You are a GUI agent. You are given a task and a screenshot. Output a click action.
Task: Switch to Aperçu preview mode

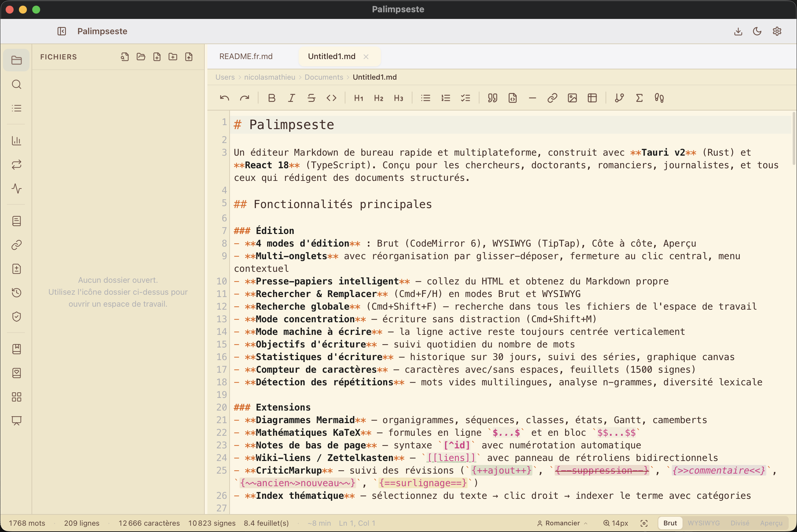771,523
